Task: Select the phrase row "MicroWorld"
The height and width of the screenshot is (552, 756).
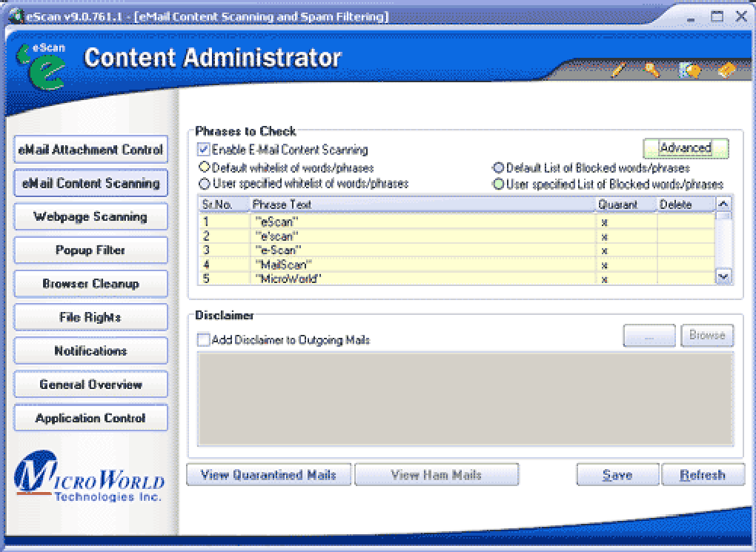Action: point(457,278)
